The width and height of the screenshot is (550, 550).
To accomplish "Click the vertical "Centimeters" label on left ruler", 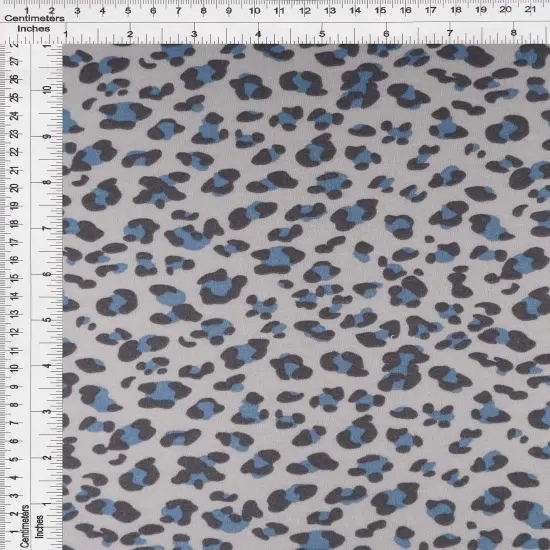I will (25, 526).
